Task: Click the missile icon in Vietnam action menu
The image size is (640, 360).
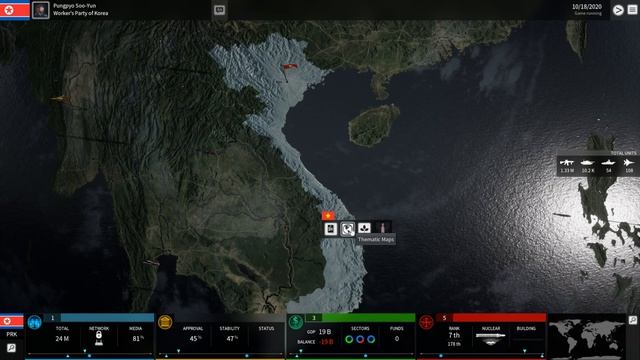Action: tap(383, 228)
